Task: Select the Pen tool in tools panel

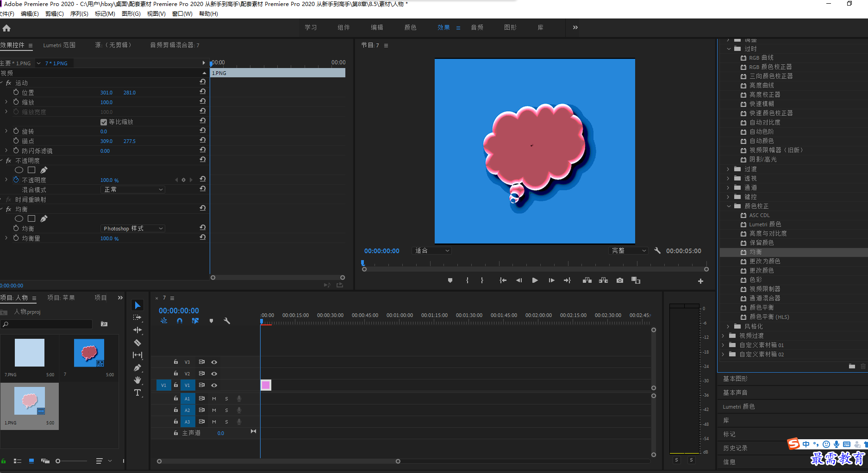Action: (137, 367)
